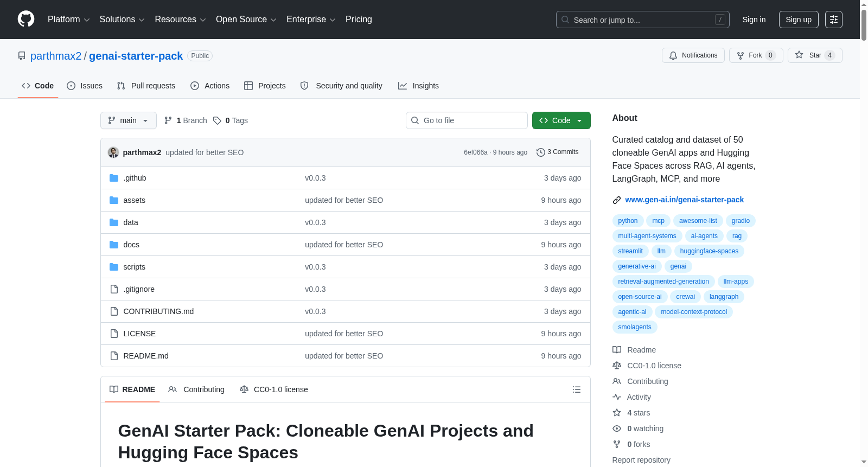This screenshot has width=868, height=467.
Task: Click the CONTRIBUTING.md file icon
Action: (114, 311)
